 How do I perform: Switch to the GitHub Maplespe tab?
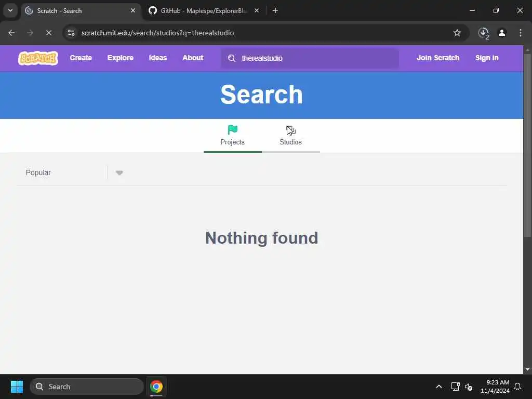tap(204, 11)
